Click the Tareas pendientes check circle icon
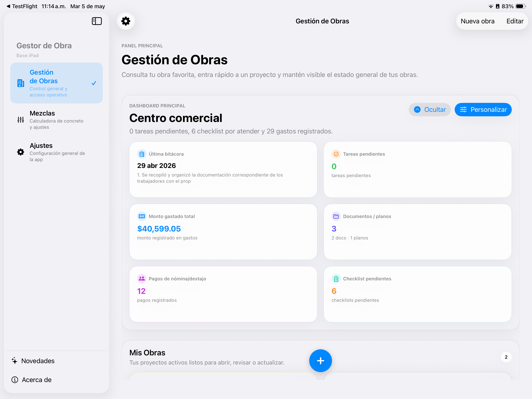 point(336,154)
